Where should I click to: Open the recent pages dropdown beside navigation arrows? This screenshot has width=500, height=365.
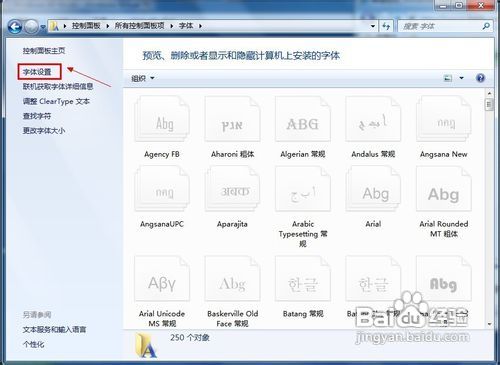pos(43,27)
